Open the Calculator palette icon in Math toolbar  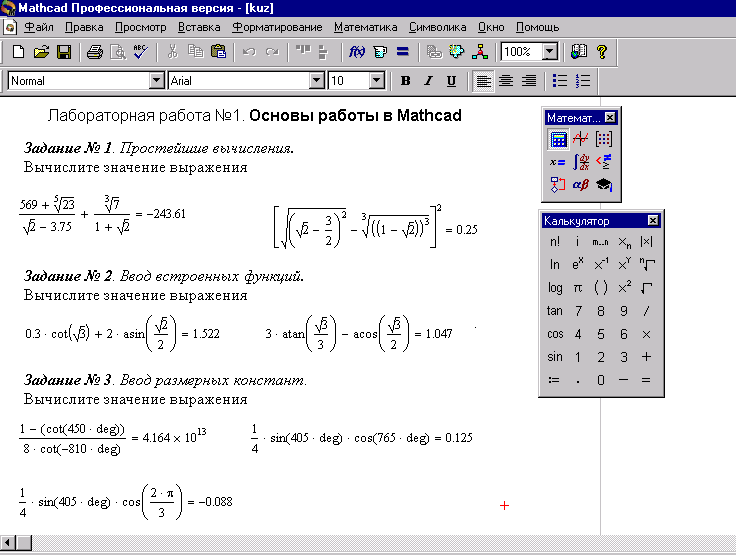point(558,139)
